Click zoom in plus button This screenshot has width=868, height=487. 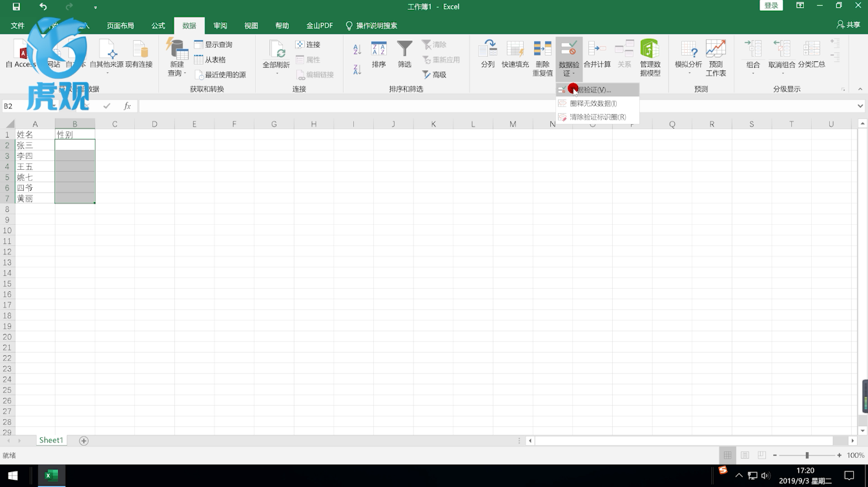pos(839,455)
